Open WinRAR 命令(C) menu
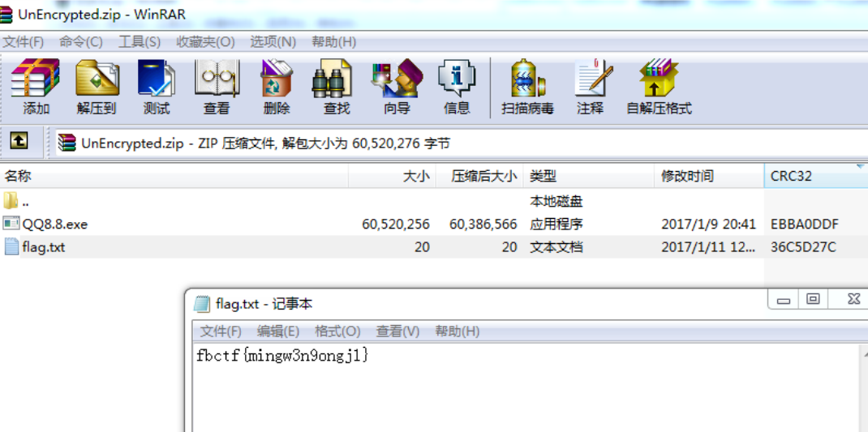The width and height of the screenshot is (868, 432). coord(81,41)
